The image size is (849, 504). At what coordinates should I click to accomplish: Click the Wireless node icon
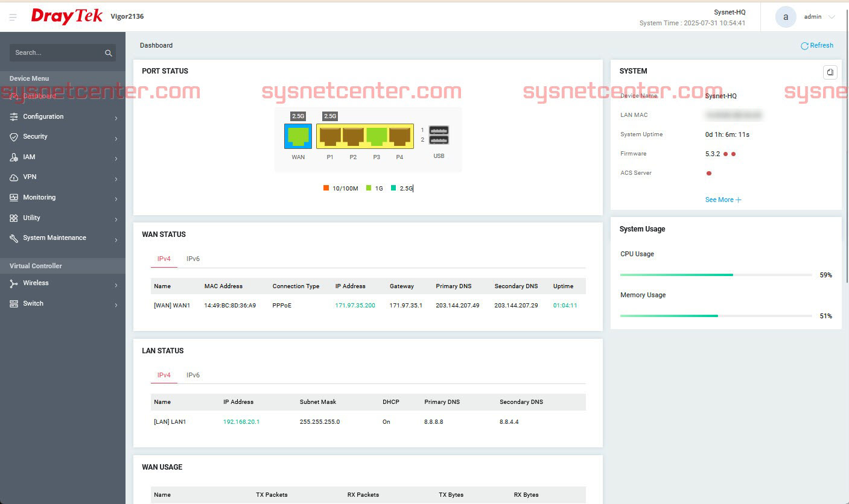[x=14, y=283]
